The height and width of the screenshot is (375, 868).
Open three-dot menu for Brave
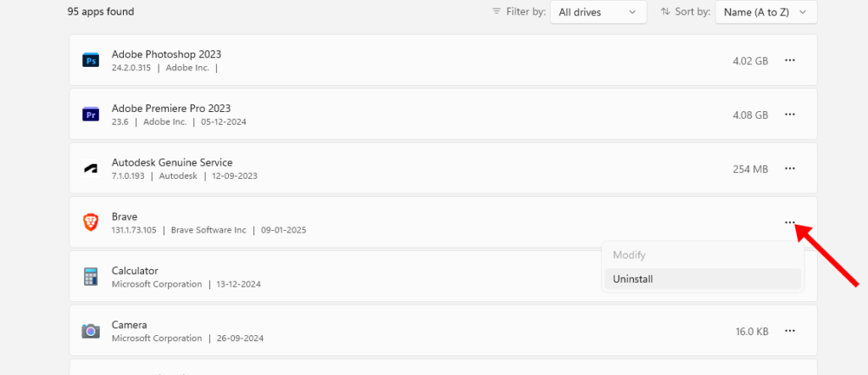tap(790, 222)
